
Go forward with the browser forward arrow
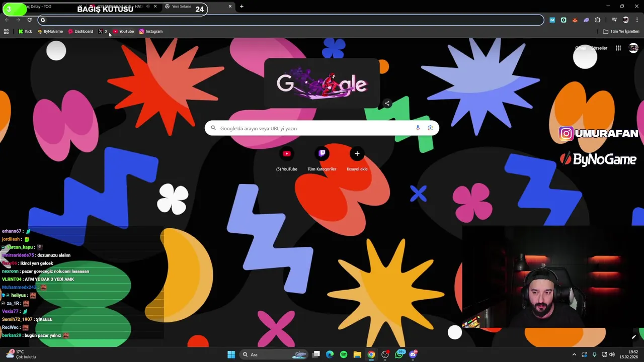[18, 20]
